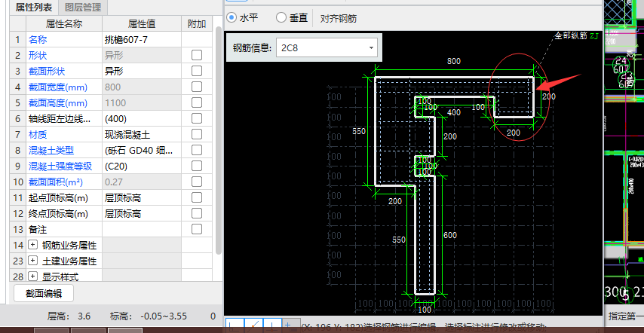This screenshot has height=333, width=644.
Task: Click the property panel vertical scrollbar
Action: click(x=219, y=139)
